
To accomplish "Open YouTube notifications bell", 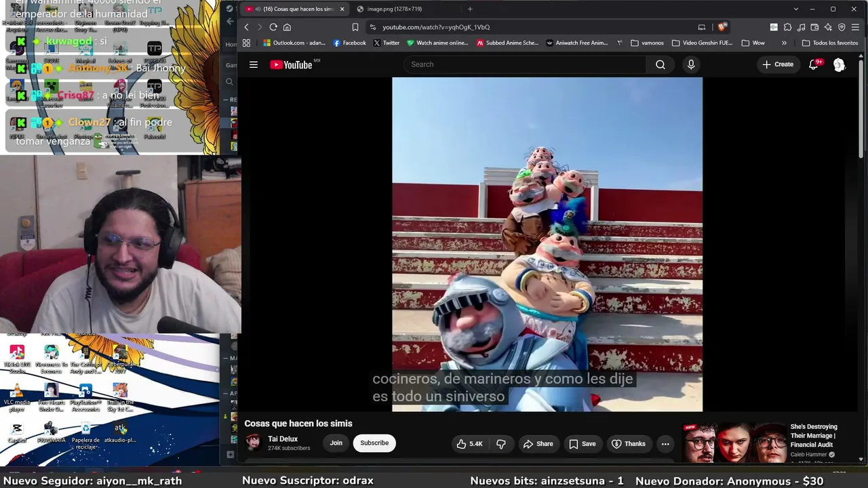I will (814, 64).
